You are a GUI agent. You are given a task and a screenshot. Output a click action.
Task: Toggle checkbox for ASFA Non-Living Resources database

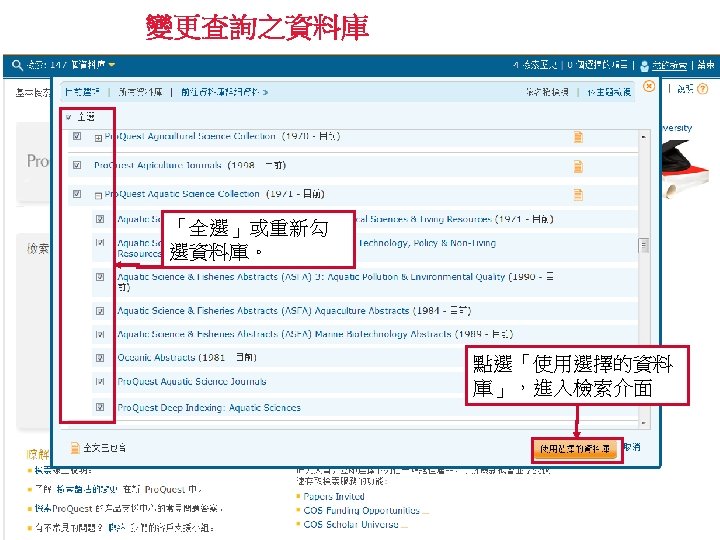100,242
